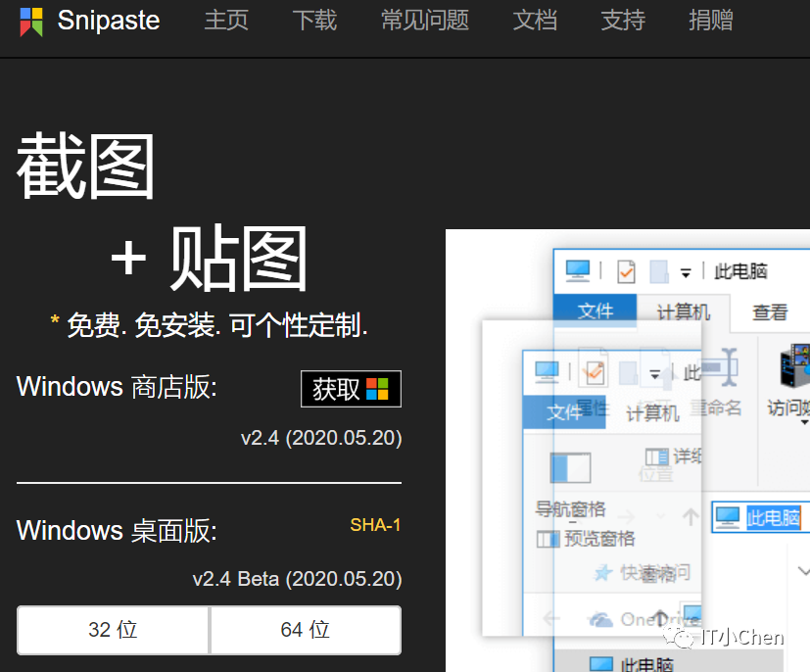Click the media access icon above 访问
810x672 pixels.
(x=795, y=365)
